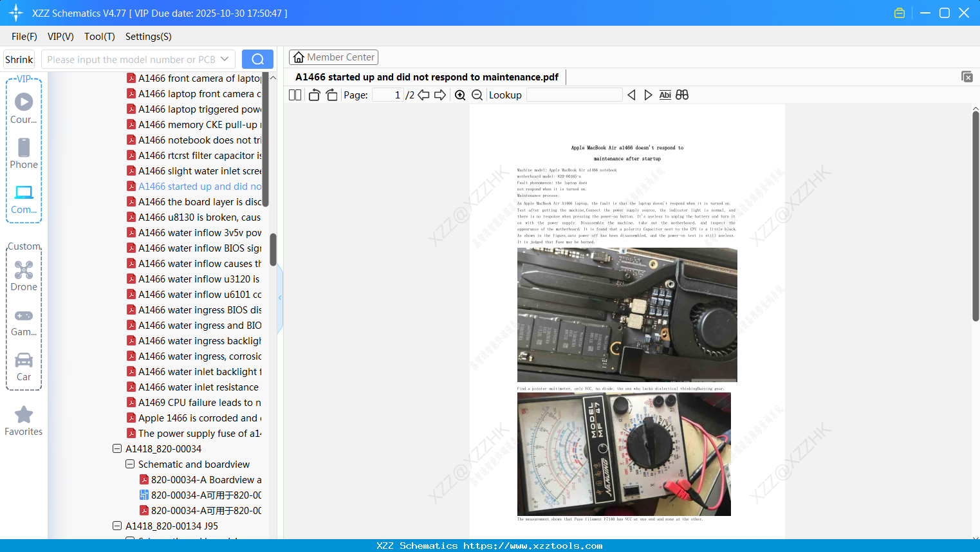The width and height of the screenshot is (980, 552).
Task: Open 'A1466 water inflow u6101' document
Action: [199, 294]
